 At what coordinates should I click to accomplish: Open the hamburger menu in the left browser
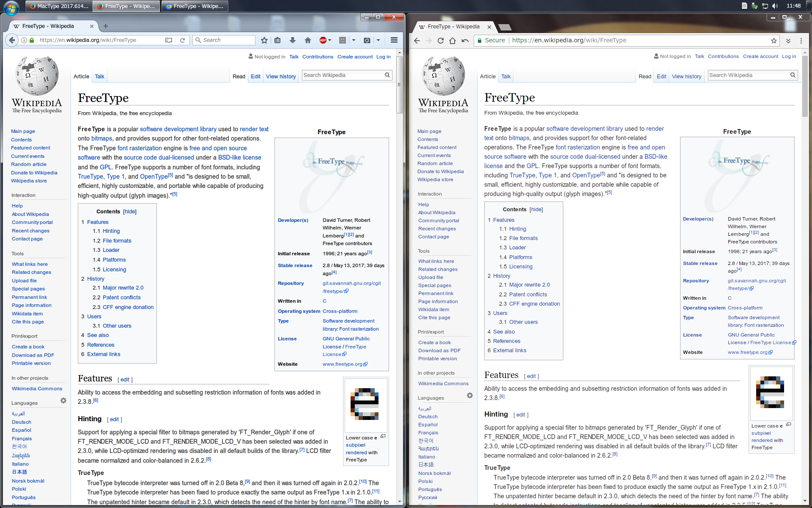(394, 40)
